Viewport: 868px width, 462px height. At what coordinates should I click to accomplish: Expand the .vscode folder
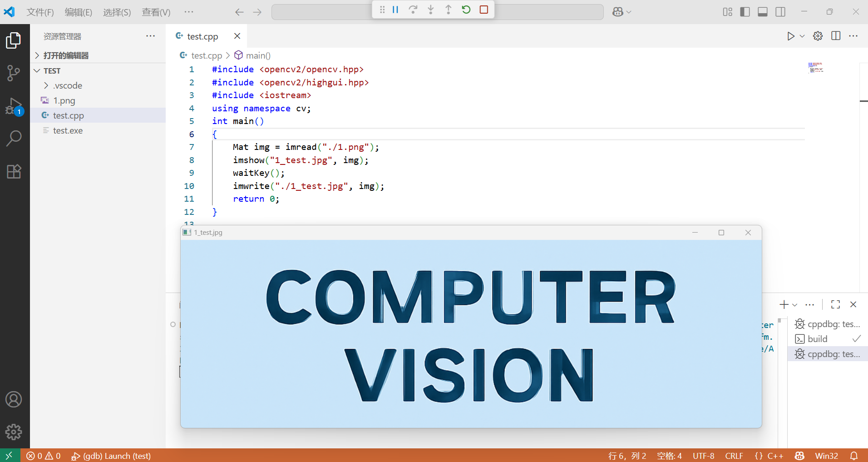tap(46, 85)
